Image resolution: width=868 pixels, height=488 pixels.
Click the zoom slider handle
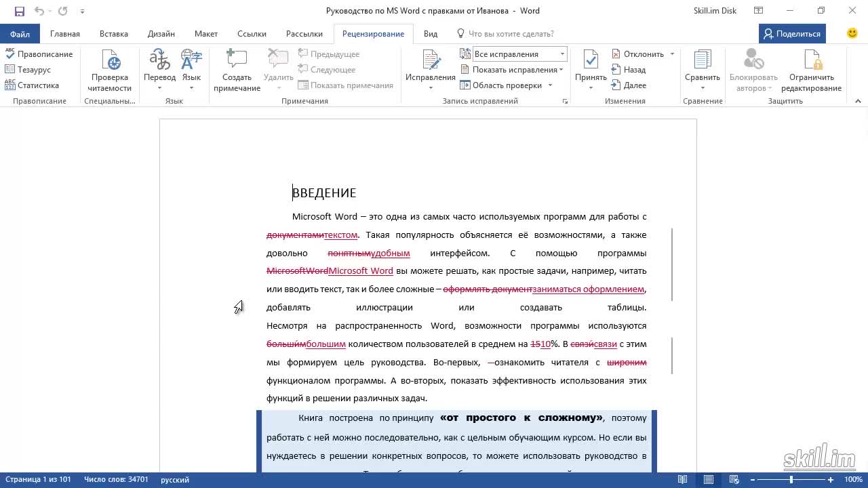pos(791,480)
